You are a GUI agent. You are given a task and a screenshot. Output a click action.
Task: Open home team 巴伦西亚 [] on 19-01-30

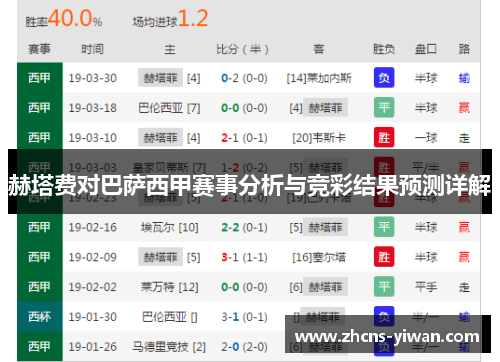coord(169,317)
